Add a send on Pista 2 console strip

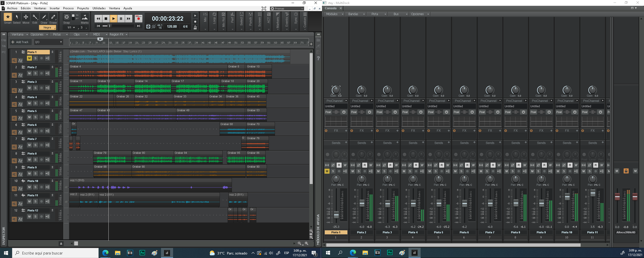[x=372, y=142]
